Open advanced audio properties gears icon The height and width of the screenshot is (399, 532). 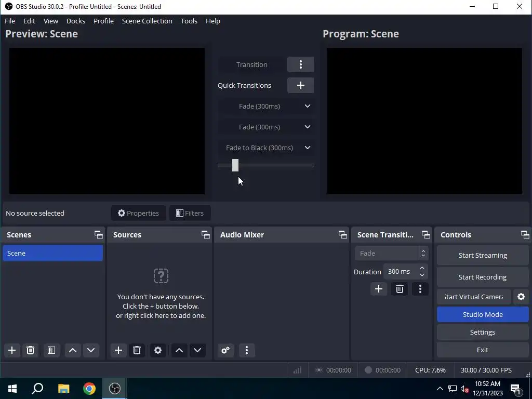[225, 350]
